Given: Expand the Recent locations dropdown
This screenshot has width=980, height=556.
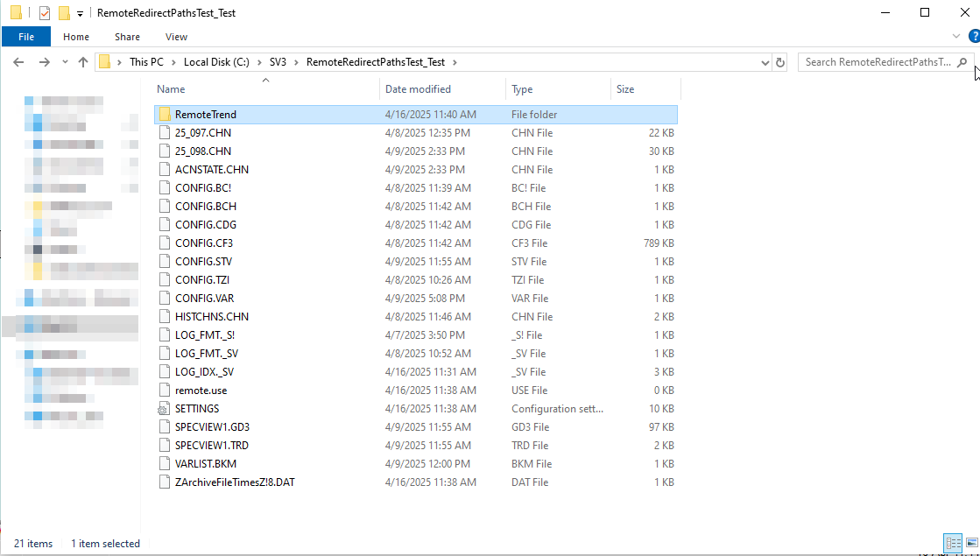Looking at the screenshot, I should pyautogui.click(x=65, y=62).
